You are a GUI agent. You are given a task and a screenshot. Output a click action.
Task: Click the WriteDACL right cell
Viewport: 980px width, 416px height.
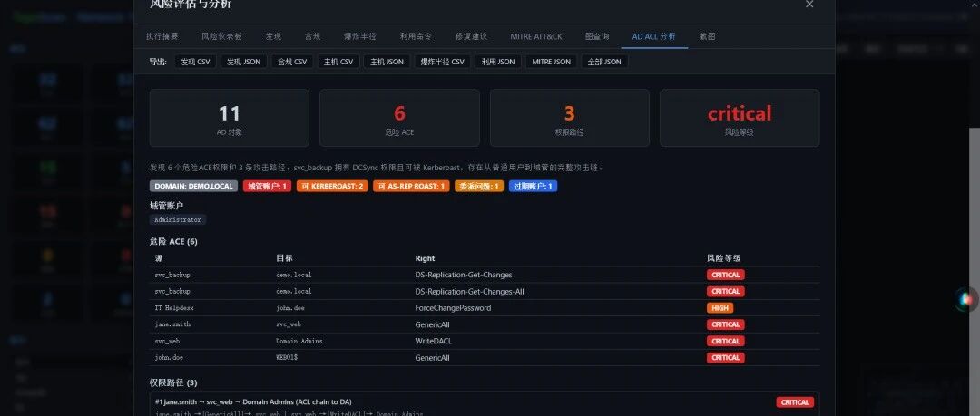[x=433, y=341]
